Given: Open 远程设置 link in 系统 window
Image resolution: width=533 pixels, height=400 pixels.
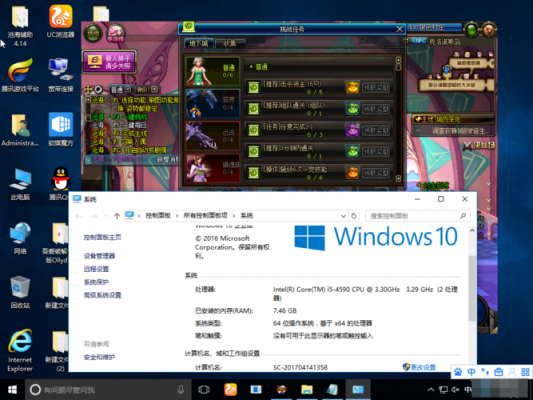Looking at the screenshot, I should [x=96, y=269].
